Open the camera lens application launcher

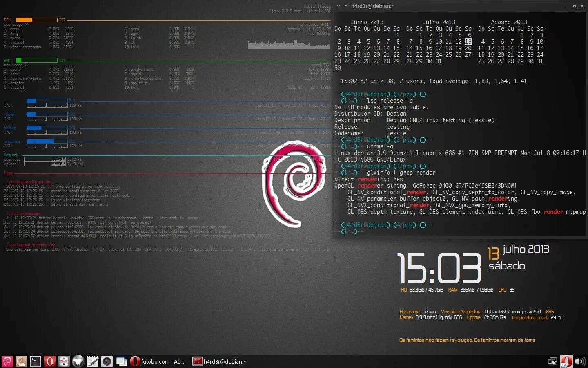click(107, 361)
